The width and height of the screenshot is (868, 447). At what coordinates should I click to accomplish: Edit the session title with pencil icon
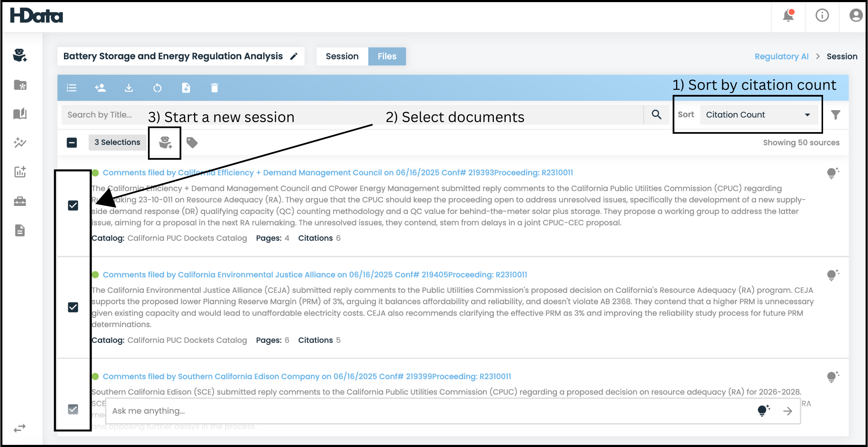tap(294, 56)
